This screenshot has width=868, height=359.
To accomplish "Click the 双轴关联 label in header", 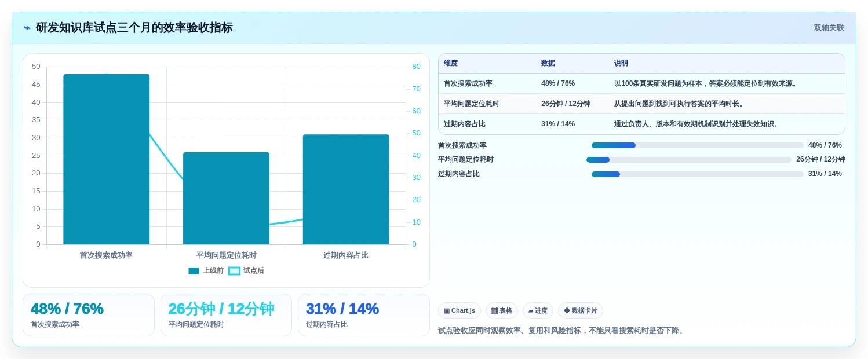I will pyautogui.click(x=829, y=28).
